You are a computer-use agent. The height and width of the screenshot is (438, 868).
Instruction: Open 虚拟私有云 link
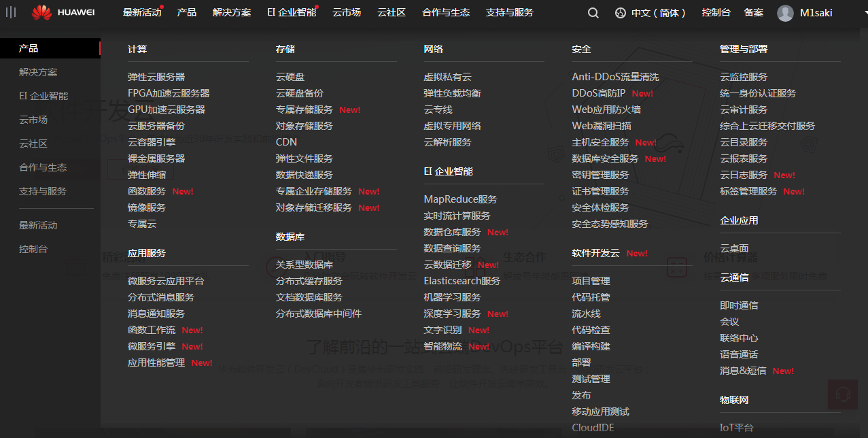point(447,77)
